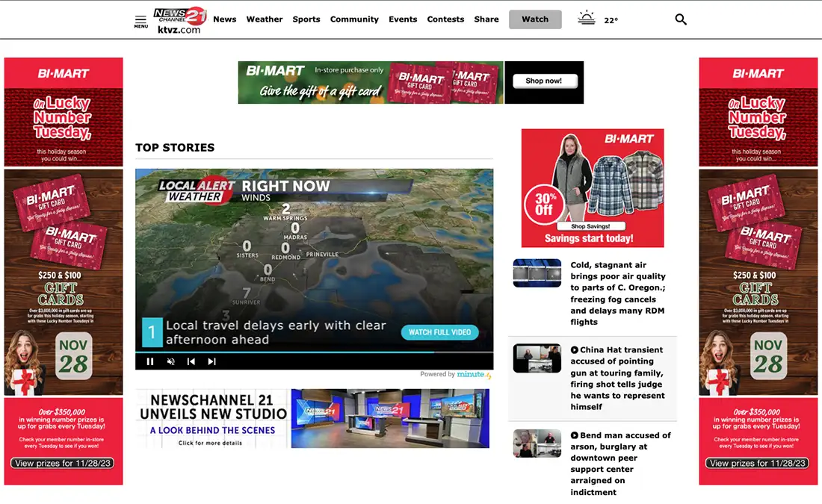The image size is (822, 504).
Task: Click NOV 28 date badge in right ad
Action: [768, 356]
